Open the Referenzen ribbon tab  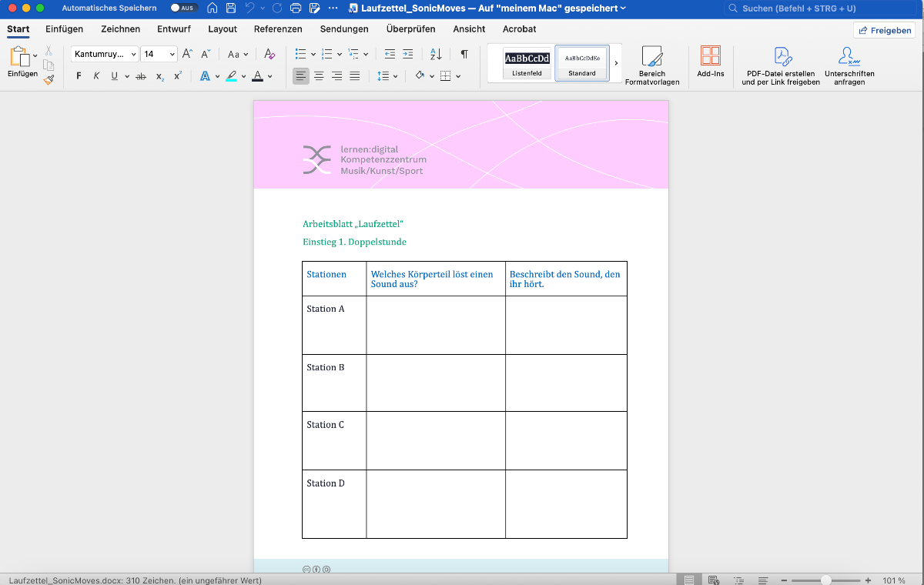point(278,29)
